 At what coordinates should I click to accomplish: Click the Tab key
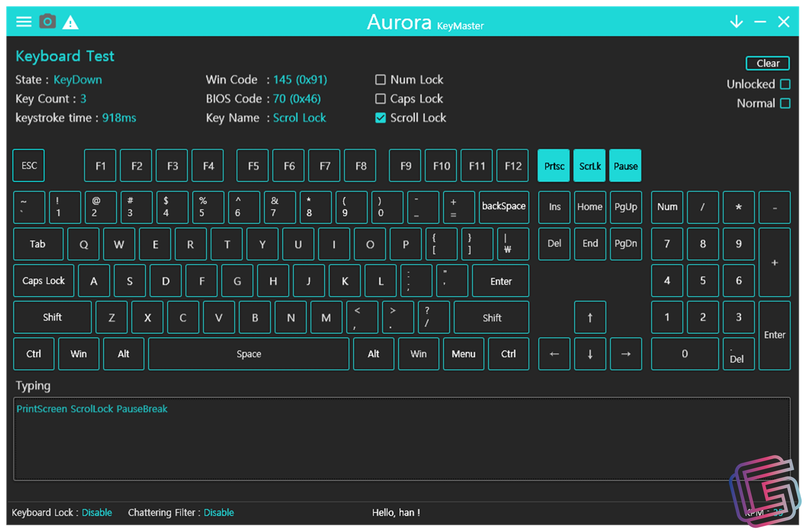[x=38, y=244]
